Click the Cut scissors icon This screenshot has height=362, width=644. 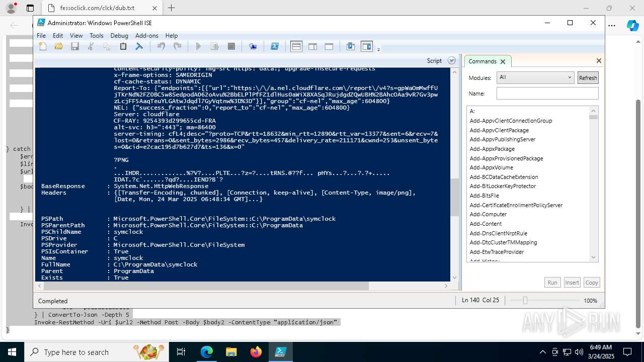click(91, 46)
